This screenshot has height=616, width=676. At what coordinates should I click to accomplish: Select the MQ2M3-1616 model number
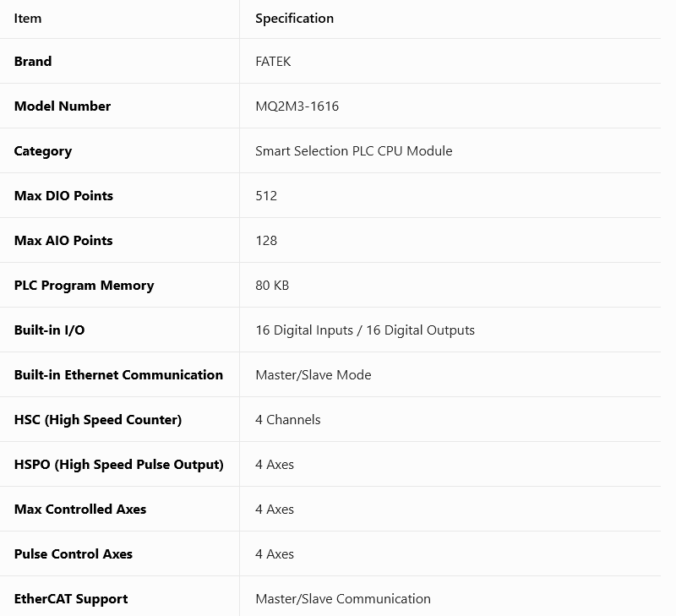(297, 106)
